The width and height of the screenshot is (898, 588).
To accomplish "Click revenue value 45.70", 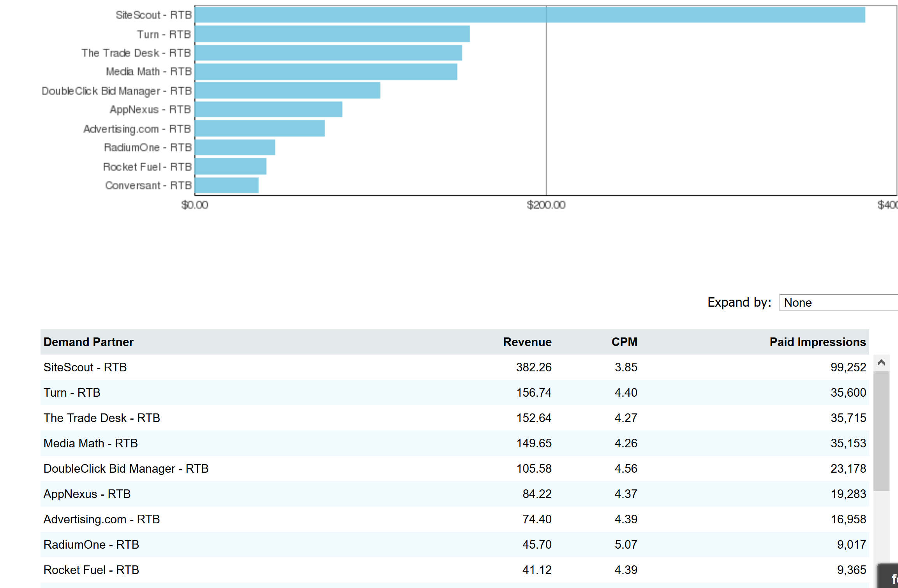I will [x=537, y=544].
